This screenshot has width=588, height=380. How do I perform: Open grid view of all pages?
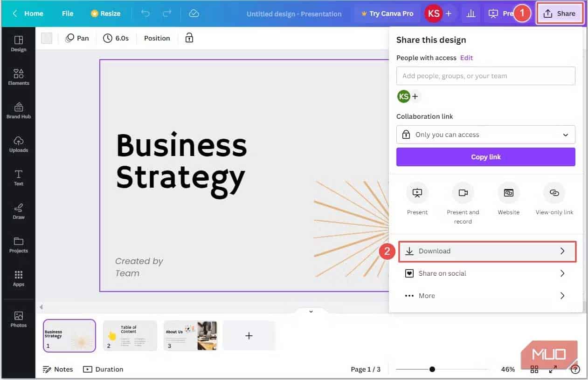tap(534, 369)
